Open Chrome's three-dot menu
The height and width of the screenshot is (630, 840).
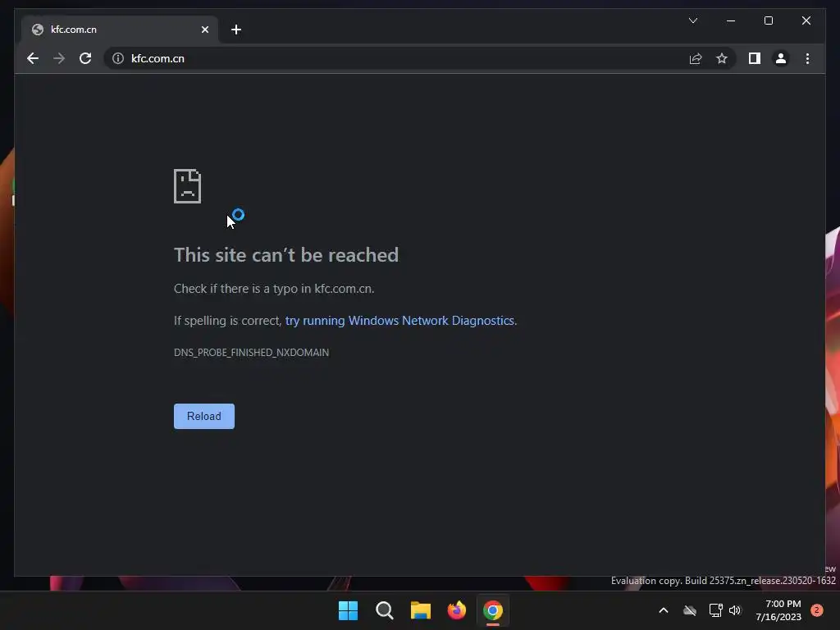807,58
